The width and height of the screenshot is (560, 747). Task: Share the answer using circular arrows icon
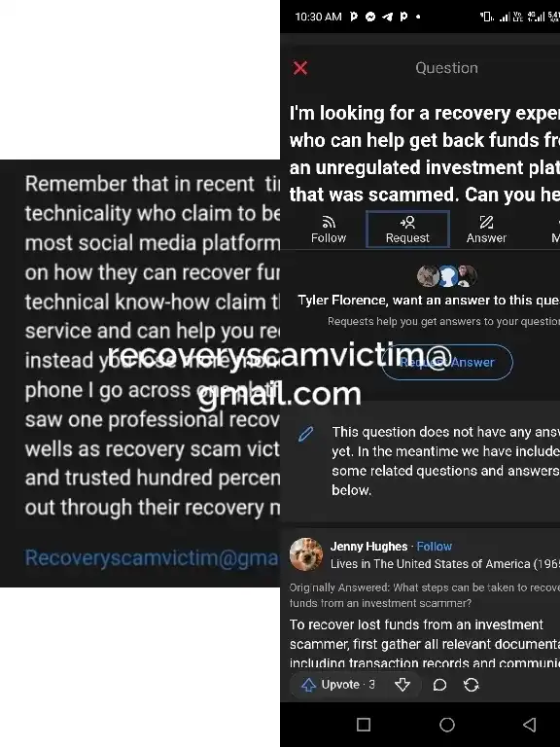click(x=472, y=685)
